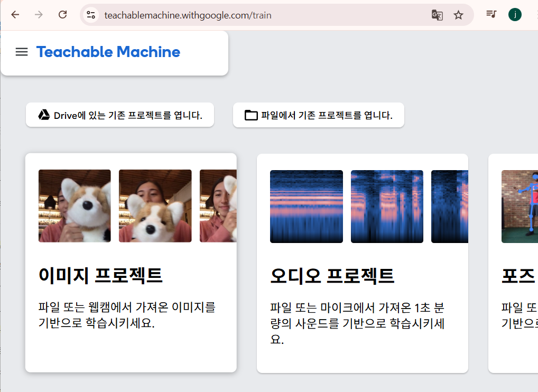Select the second audio spectrogram thumbnail

[387, 207]
